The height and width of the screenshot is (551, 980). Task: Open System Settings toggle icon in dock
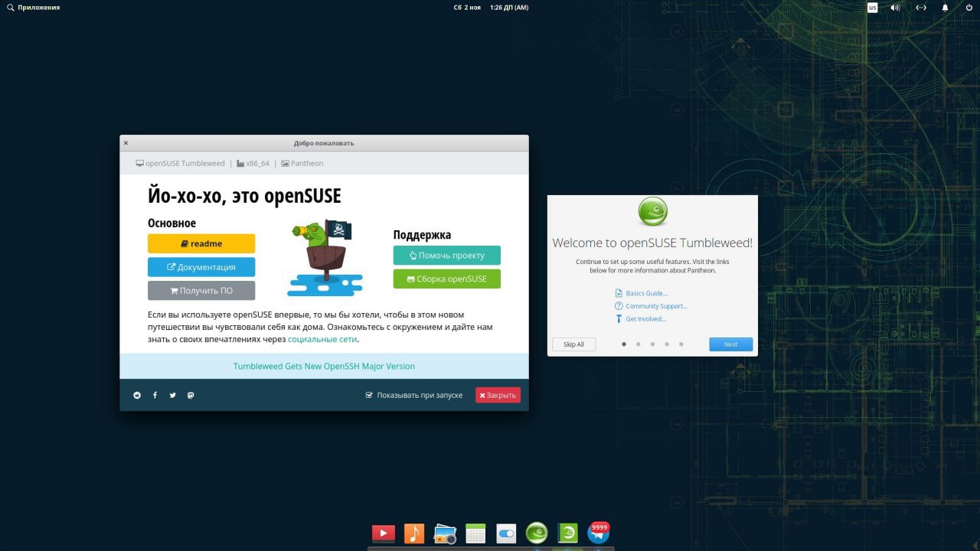coord(506,533)
